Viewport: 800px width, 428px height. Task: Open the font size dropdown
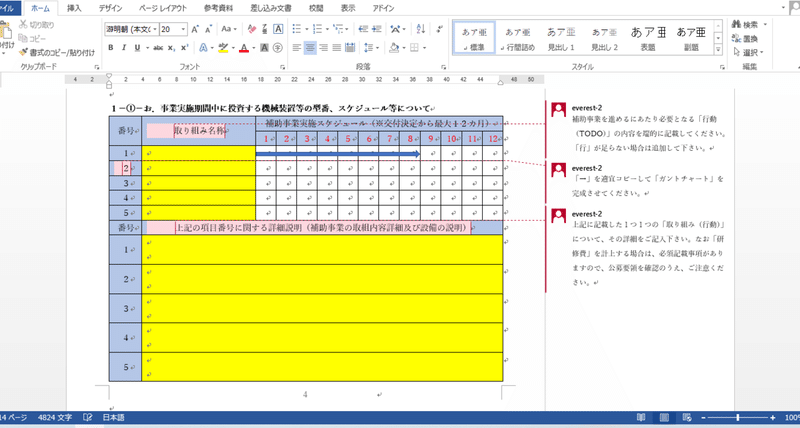[x=184, y=30]
